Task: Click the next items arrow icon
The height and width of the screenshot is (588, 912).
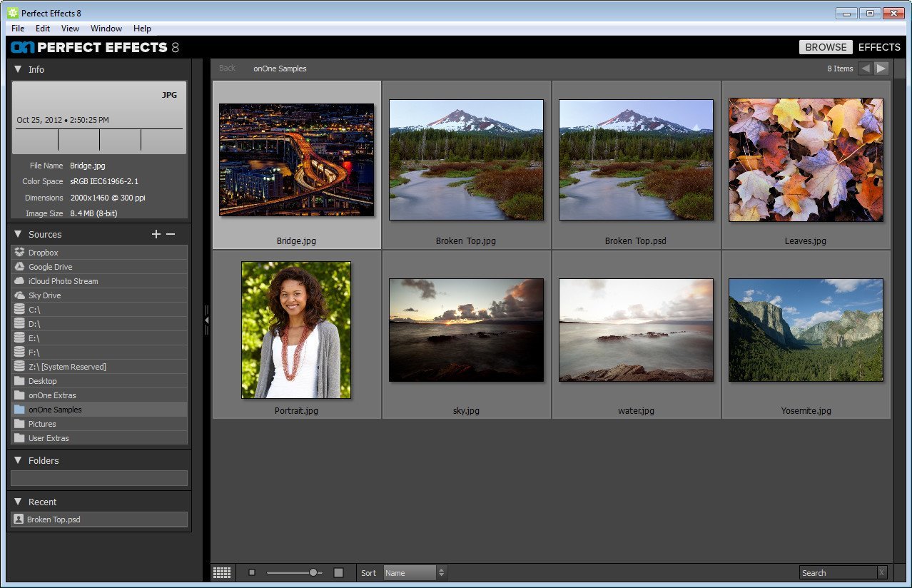Action: coord(882,69)
